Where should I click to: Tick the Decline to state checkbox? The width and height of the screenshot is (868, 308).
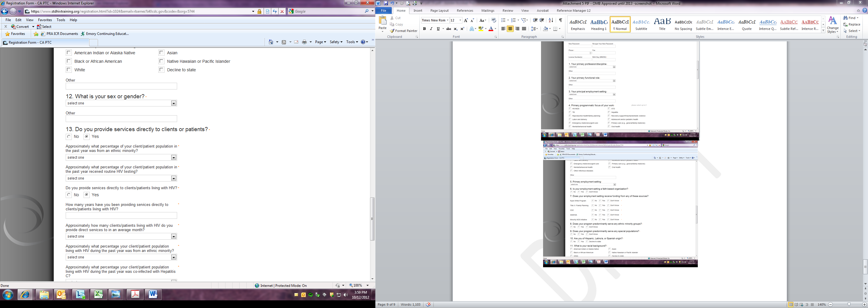(x=162, y=70)
